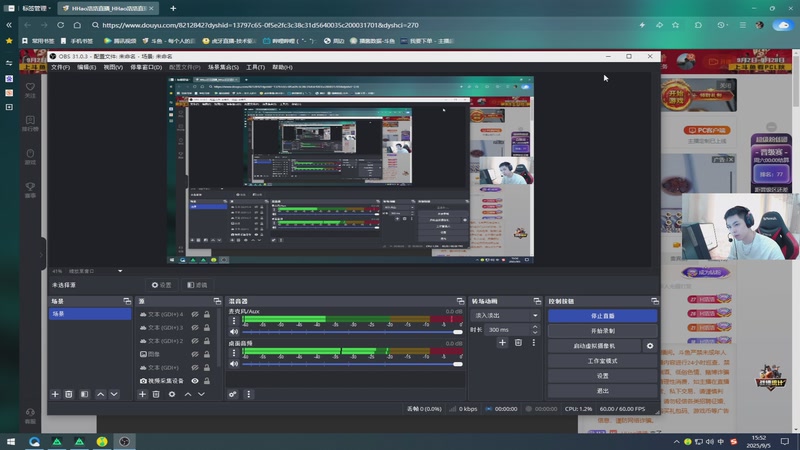Show 文本 (GDI+) 4 source

[x=195, y=314]
